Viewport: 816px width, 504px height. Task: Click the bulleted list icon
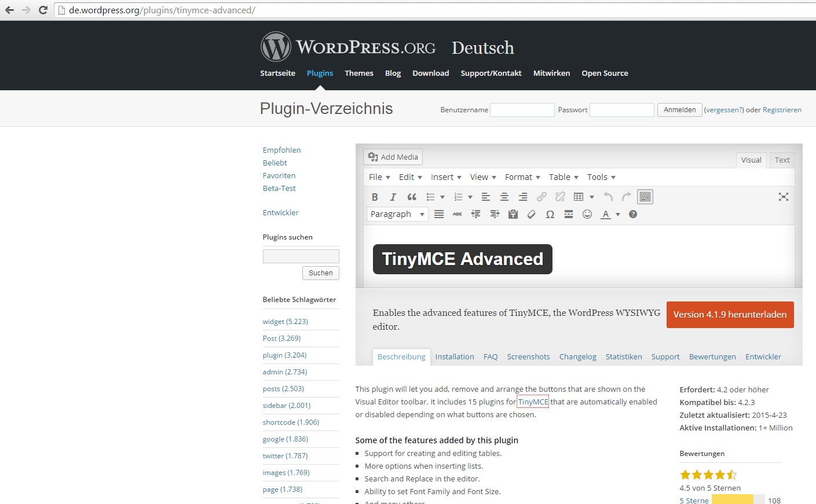(x=430, y=197)
